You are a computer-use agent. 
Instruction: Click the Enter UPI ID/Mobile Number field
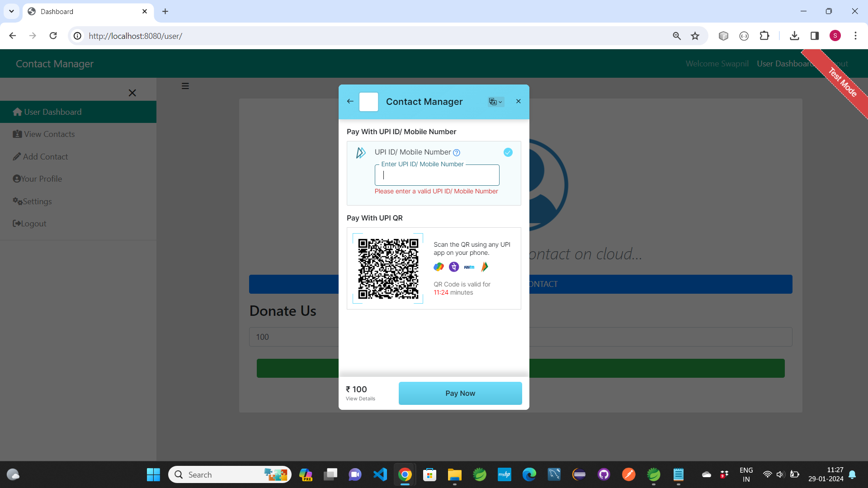pyautogui.click(x=437, y=175)
